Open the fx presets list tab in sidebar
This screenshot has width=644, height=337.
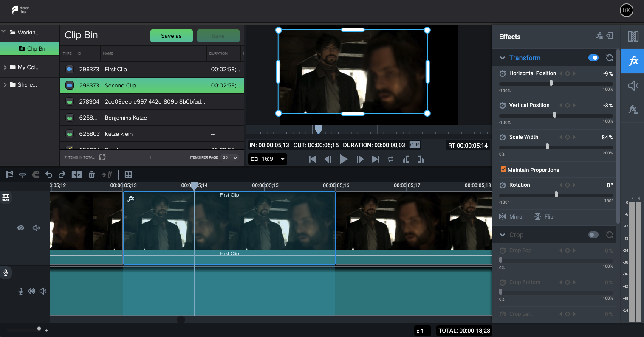point(633,110)
